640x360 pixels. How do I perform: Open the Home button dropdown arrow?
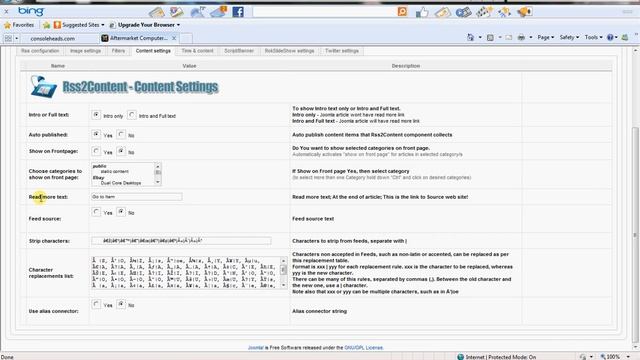(480, 38)
